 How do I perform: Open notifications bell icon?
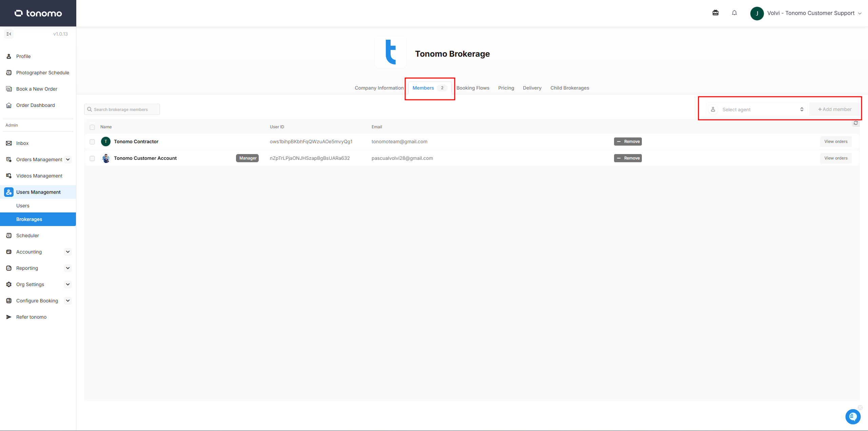coord(734,13)
